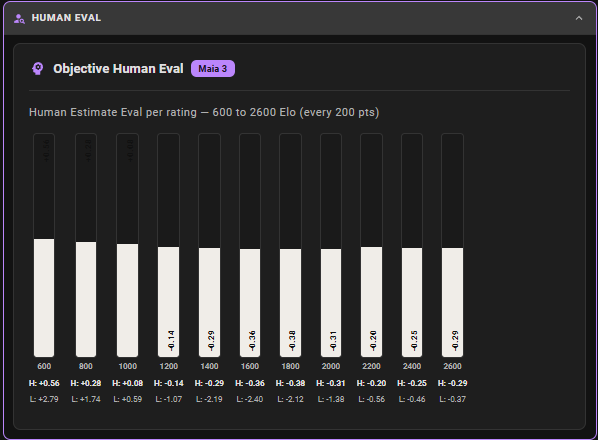Viewport: 598px width, 440px height.
Task: Click the 1400 Elo evaluation bar
Action: tap(209, 245)
